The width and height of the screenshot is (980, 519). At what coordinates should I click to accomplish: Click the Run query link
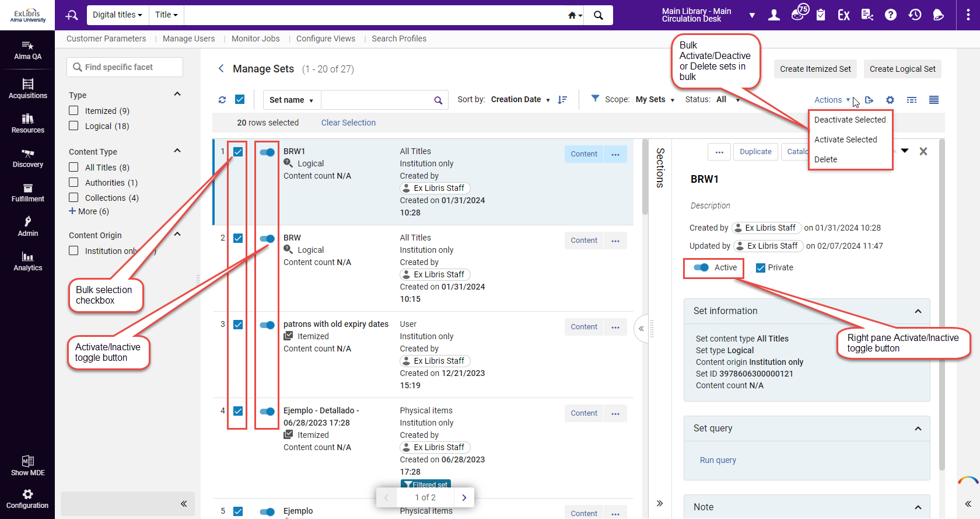pos(718,460)
